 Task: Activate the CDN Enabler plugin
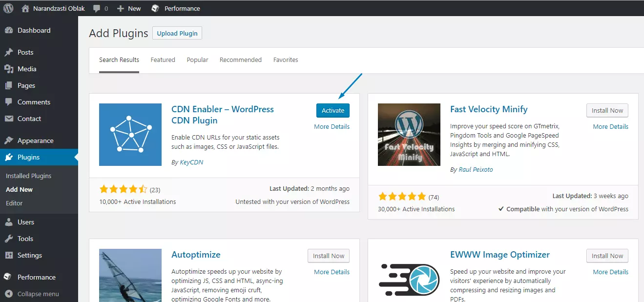click(333, 110)
